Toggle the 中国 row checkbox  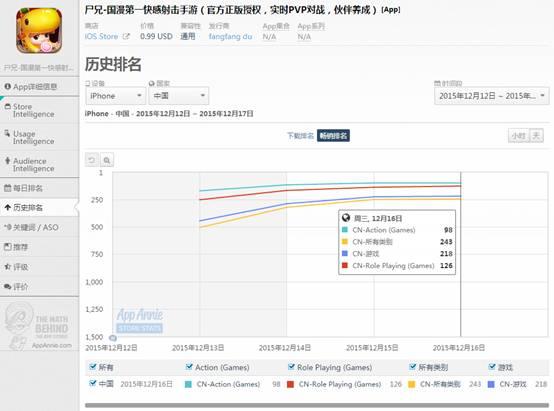93,383
